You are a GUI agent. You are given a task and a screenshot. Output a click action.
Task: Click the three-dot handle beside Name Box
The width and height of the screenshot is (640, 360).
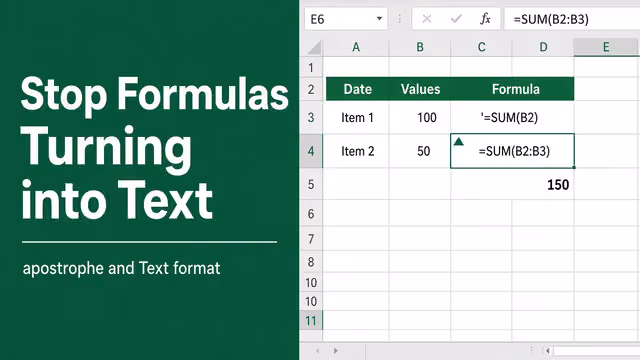(x=400, y=19)
